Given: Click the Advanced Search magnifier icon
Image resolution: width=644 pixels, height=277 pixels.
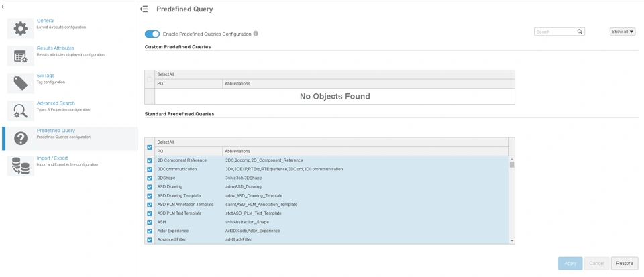Looking at the screenshot, I should tap(21, 111).
